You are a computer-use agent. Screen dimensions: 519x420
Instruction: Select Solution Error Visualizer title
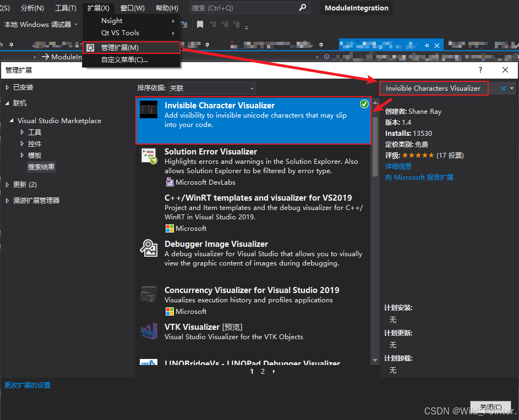click(210, 152)
